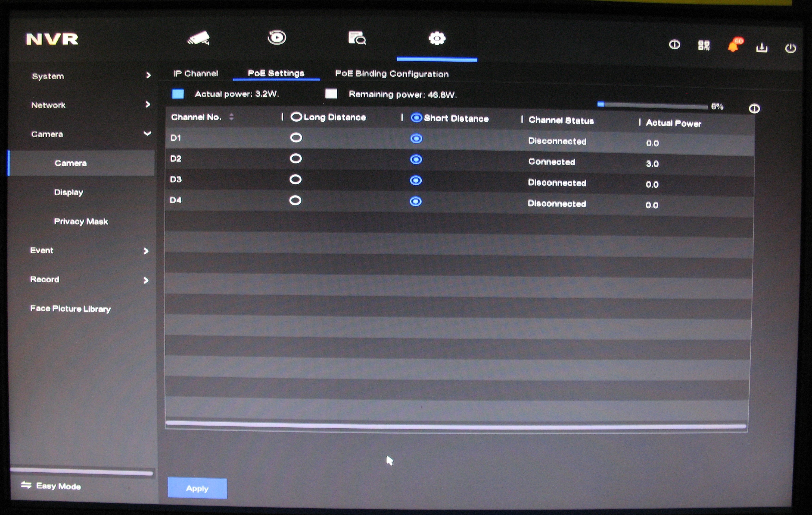812x515 pixels.
Task: Select Long Distance for channel D1
Action: point(296,138)
